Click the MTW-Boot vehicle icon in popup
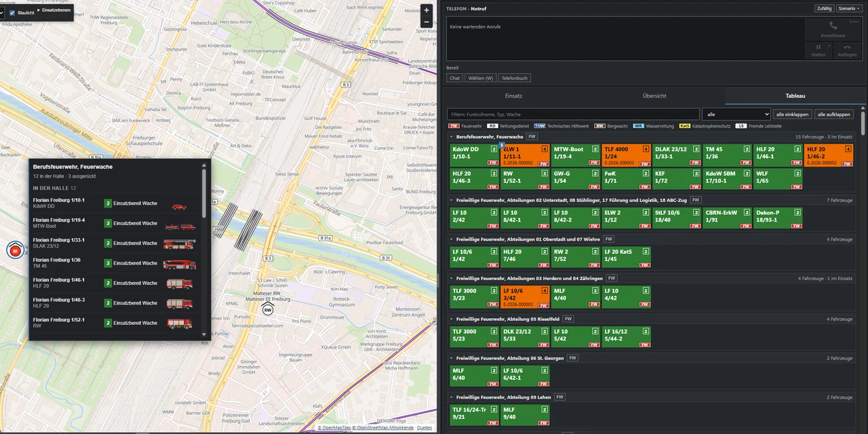Image resolution: width=868 pixels, height=434 pixels. 180,226
